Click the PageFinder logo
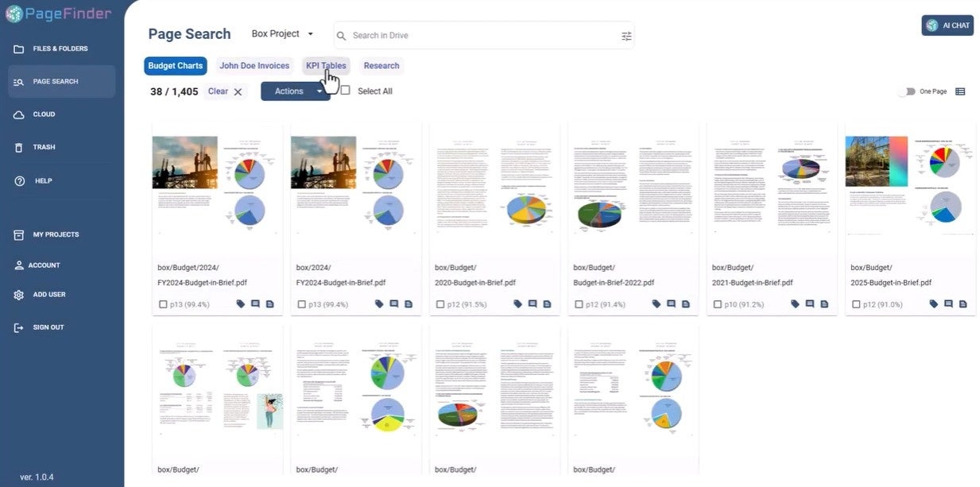The image size is (980, 487). 58,14
